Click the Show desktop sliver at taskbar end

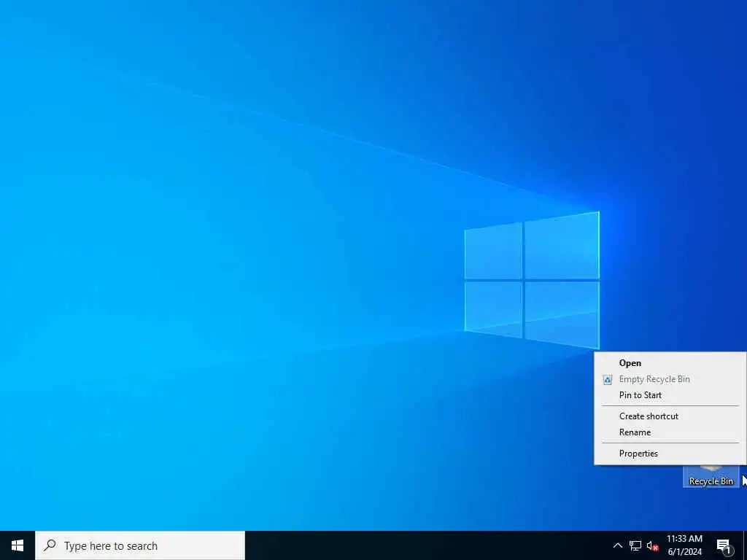[745, 545]
